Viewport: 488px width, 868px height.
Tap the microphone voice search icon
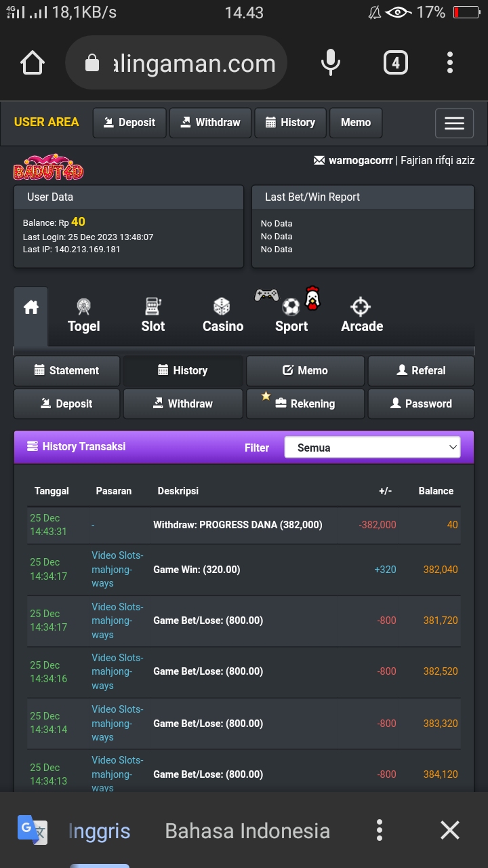[330, 63]
